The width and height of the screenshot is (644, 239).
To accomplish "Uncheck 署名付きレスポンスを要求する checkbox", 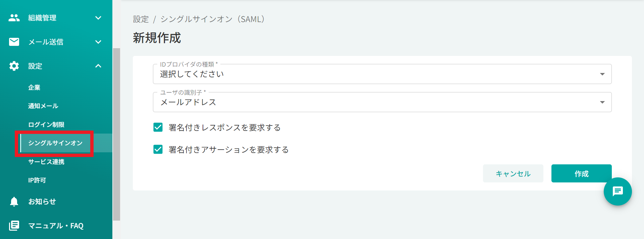I will pos(158,127).
